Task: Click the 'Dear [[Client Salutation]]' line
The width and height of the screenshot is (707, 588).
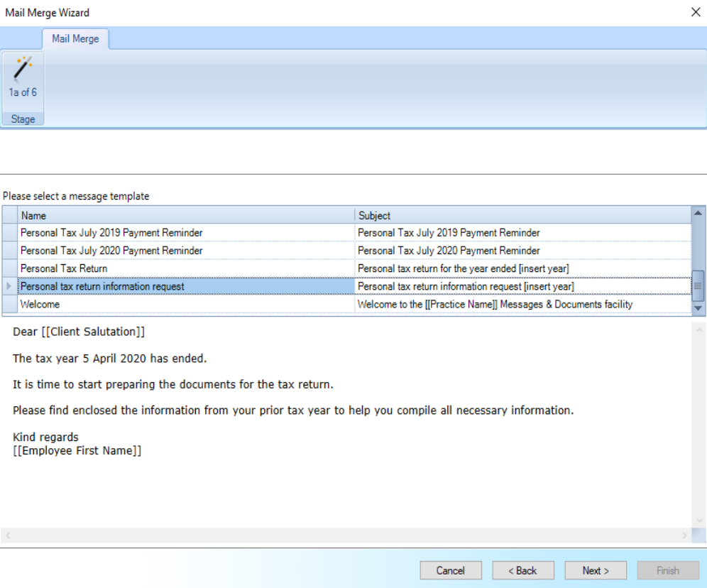Action: coord(79,332)
